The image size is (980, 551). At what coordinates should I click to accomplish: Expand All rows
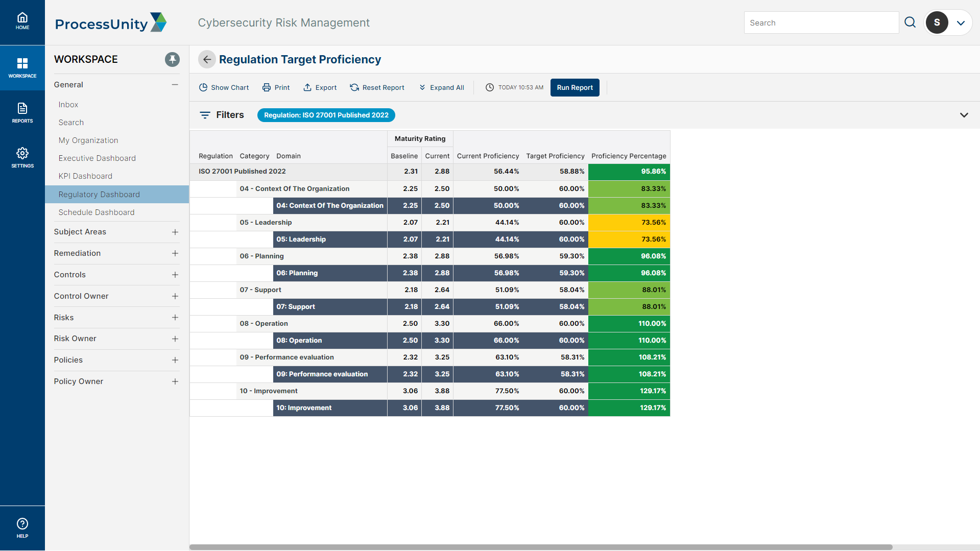coord(441,87)
